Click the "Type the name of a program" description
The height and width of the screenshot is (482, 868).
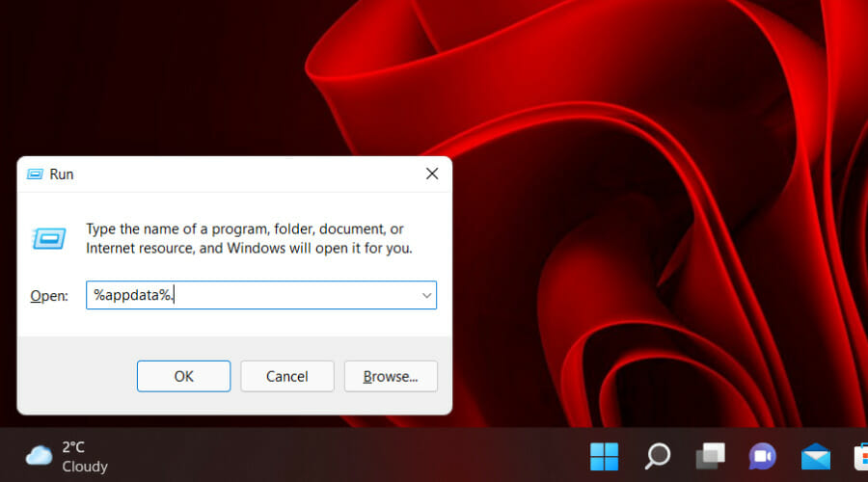(x=249, y=238)
